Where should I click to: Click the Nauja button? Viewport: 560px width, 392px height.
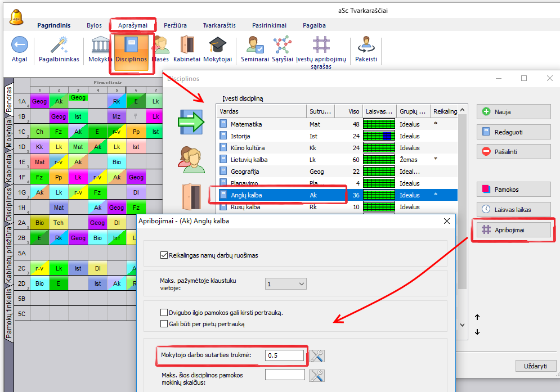513,111
